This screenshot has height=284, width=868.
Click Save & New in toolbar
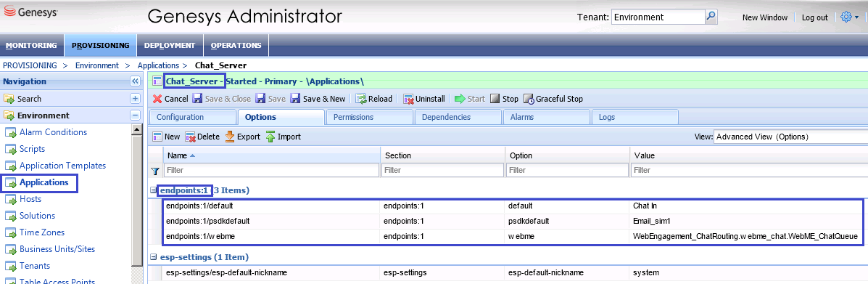pyautogui.click(x=318, y=99)
